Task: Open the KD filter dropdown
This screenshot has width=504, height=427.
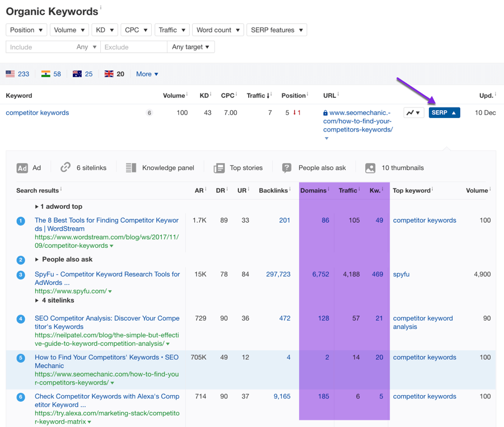Action: coord(104,30)
